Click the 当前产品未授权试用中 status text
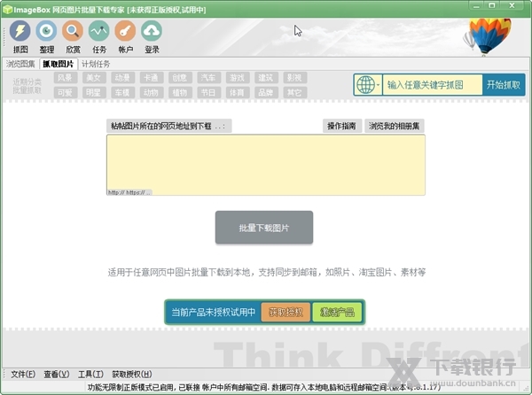 [214, 312]
